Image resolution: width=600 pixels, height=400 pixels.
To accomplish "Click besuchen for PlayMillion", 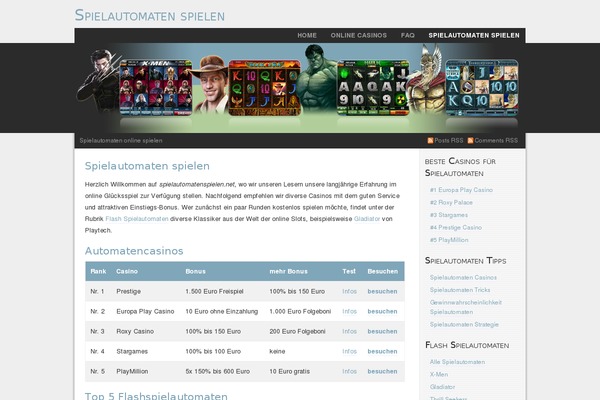I will [382, 371].
